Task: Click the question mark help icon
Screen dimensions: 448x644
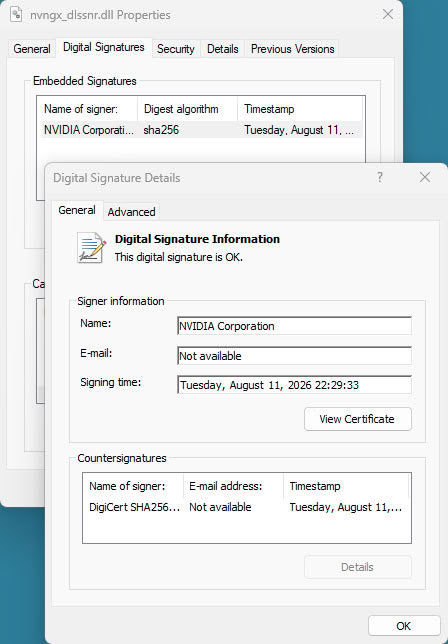Action: tap(380, 177)
